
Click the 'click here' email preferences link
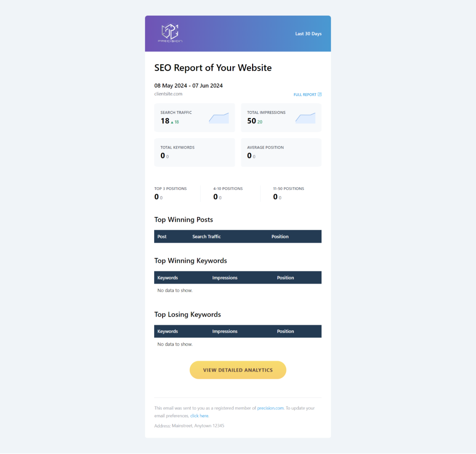click(x=199, y=416)
